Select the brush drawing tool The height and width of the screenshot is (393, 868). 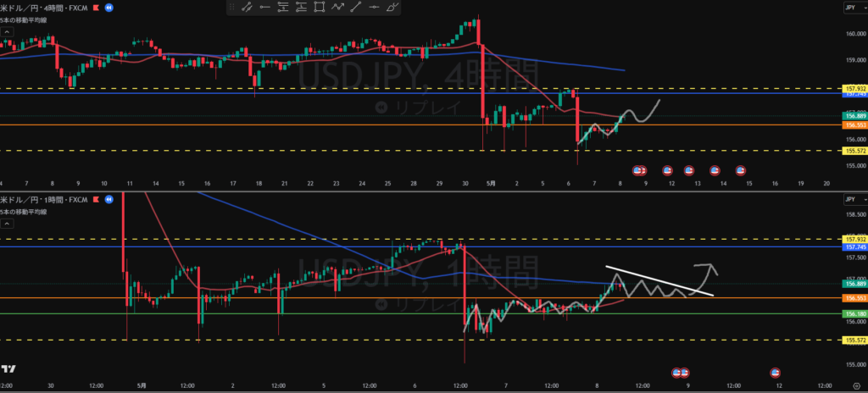pos(392,7)
